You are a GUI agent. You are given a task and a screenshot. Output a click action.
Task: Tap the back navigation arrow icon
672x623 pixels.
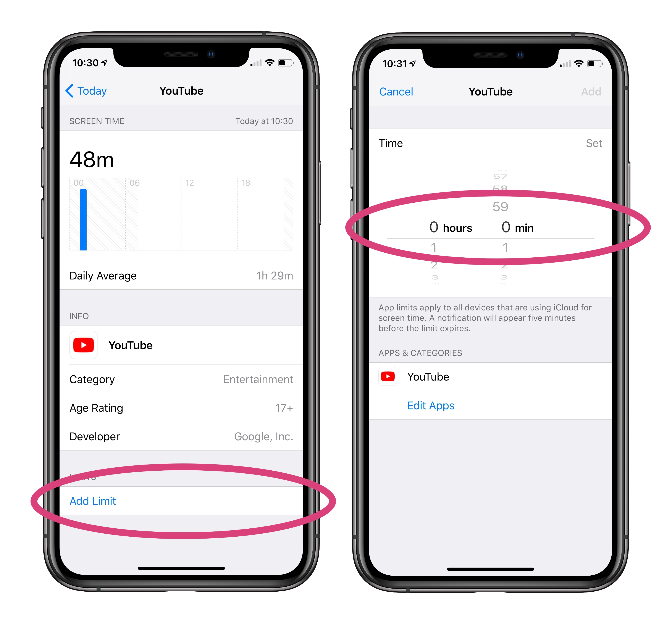[58, 92]
